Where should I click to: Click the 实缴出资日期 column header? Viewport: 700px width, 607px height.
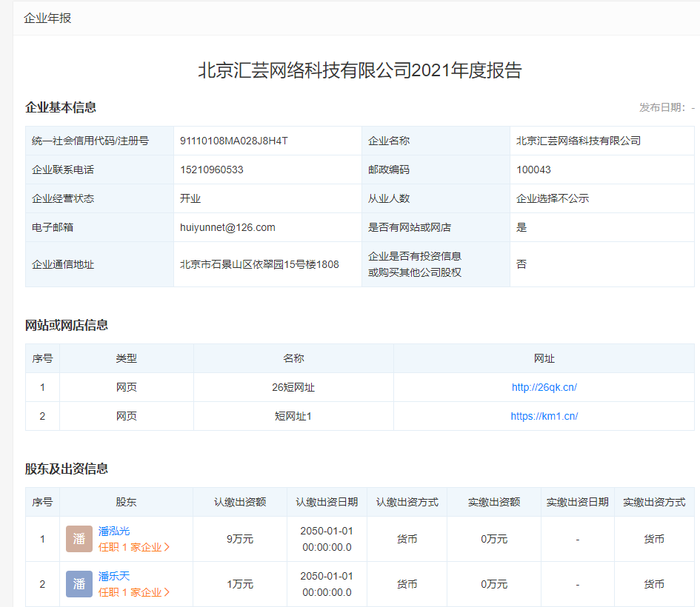[578, 502]
